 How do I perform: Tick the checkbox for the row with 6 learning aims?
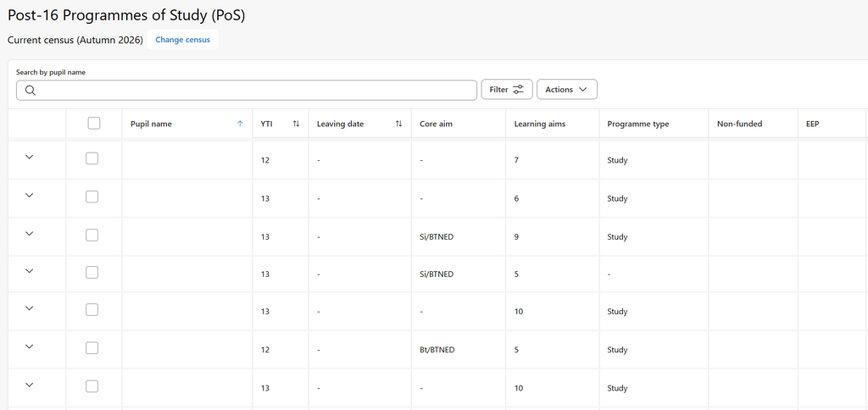click(x=92, y=197)
